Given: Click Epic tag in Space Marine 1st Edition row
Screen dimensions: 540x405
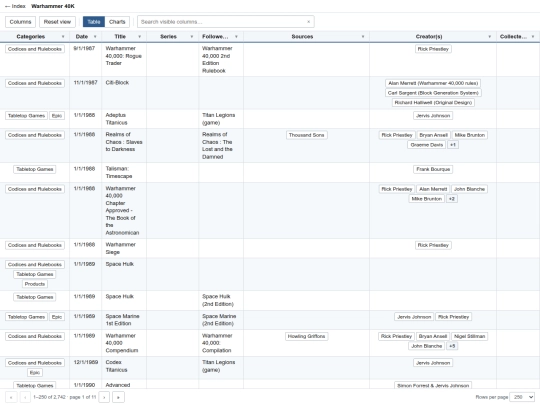Looking at the screenshot, I should pos(57,317).
